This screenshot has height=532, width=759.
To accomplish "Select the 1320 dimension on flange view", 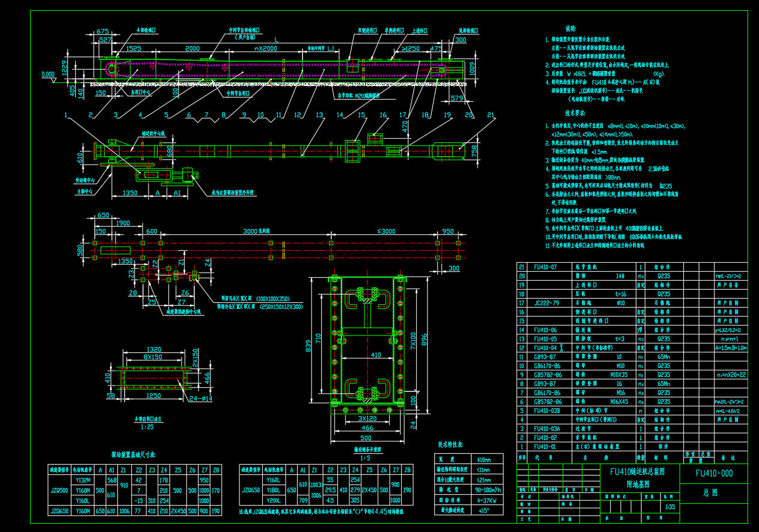I will (x=154, y=349).
